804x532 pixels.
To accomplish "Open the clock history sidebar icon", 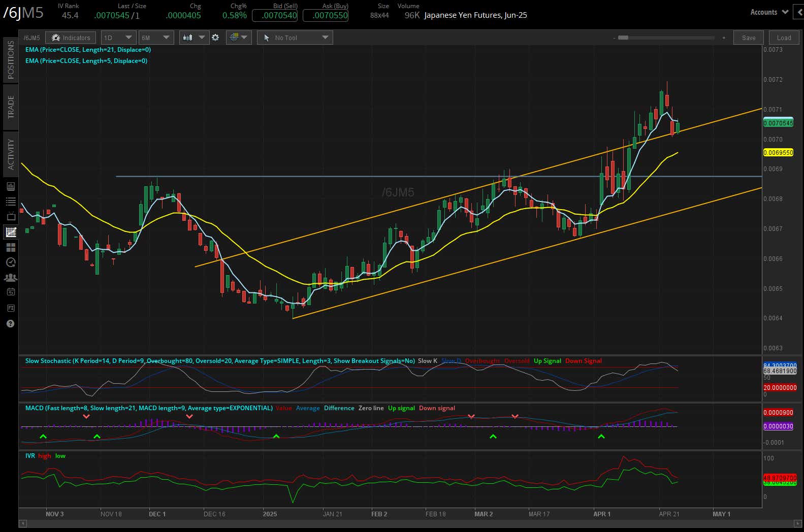I will click(x=11, y=262).
